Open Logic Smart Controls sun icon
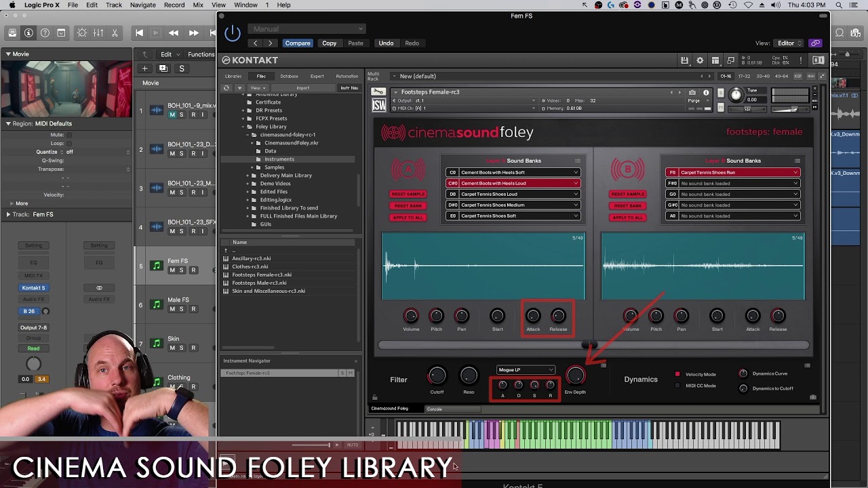 pos(82,33)
